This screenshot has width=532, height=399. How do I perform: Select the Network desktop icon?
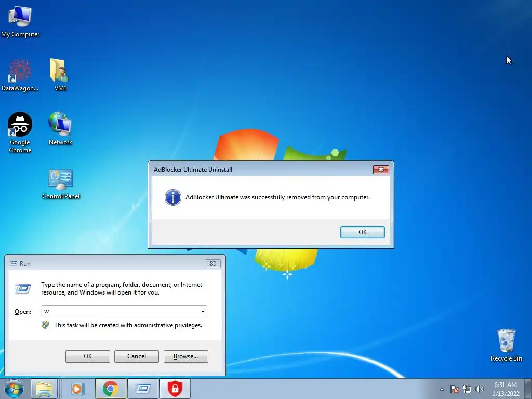[x=60, y=129]
